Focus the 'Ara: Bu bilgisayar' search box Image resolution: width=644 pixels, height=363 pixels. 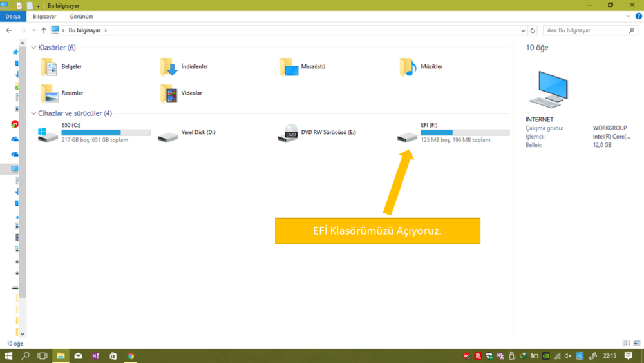[586, 30]
